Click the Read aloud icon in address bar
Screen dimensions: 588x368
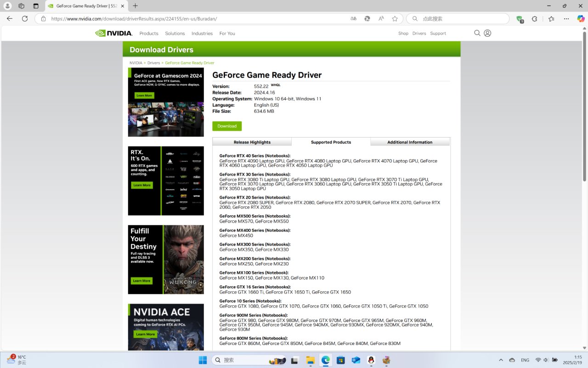click(381, 19)
